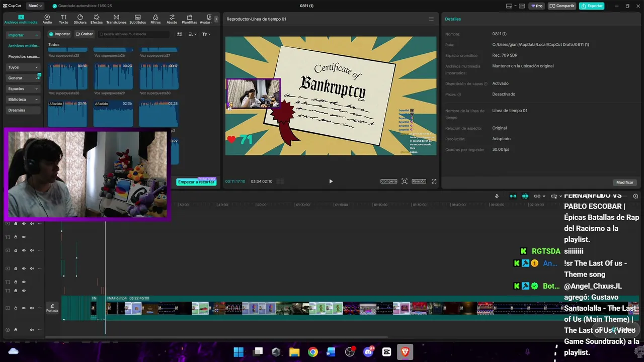Toggle clip linkage in the timeline toolbar
Image resolution: width=644 pixels, height=362 pixels.
tap(537, 196)
